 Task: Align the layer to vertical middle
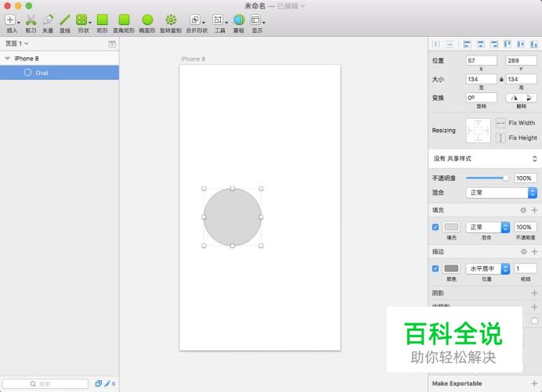click(x=521, y=44)
